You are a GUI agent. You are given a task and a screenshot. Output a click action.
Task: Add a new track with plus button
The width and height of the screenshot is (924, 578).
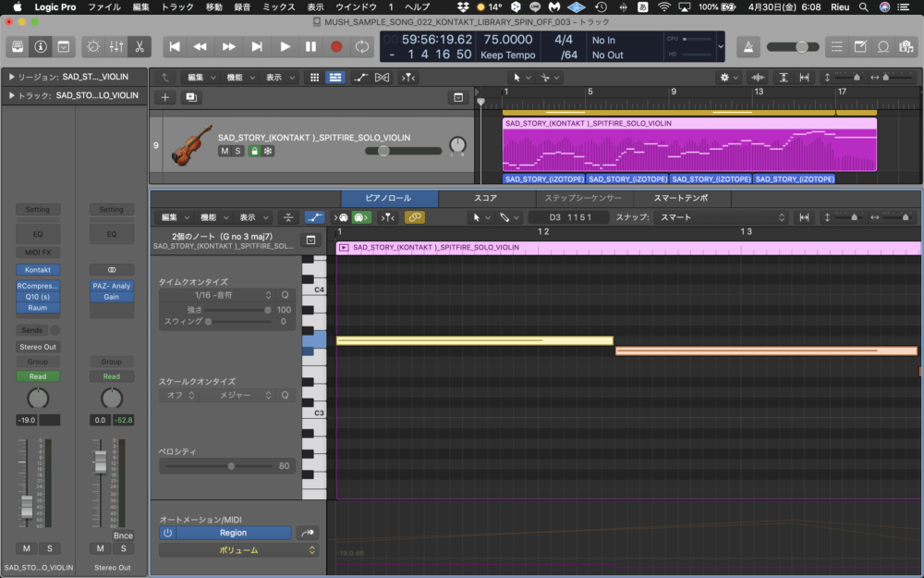(x=165, y=96)
